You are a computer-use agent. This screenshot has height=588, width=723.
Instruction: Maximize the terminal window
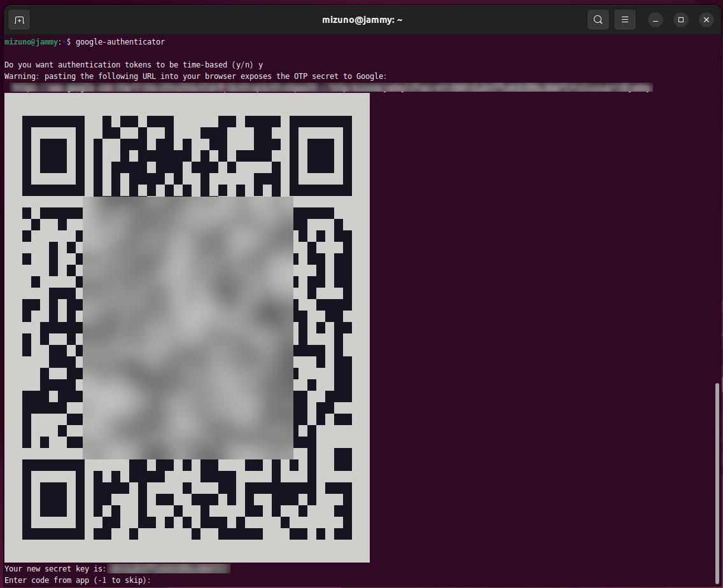(x=680, y=20)
